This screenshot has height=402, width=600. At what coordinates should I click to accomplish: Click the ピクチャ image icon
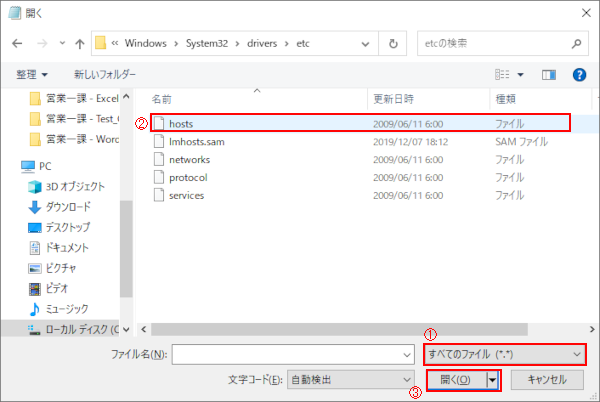point(34,269)
